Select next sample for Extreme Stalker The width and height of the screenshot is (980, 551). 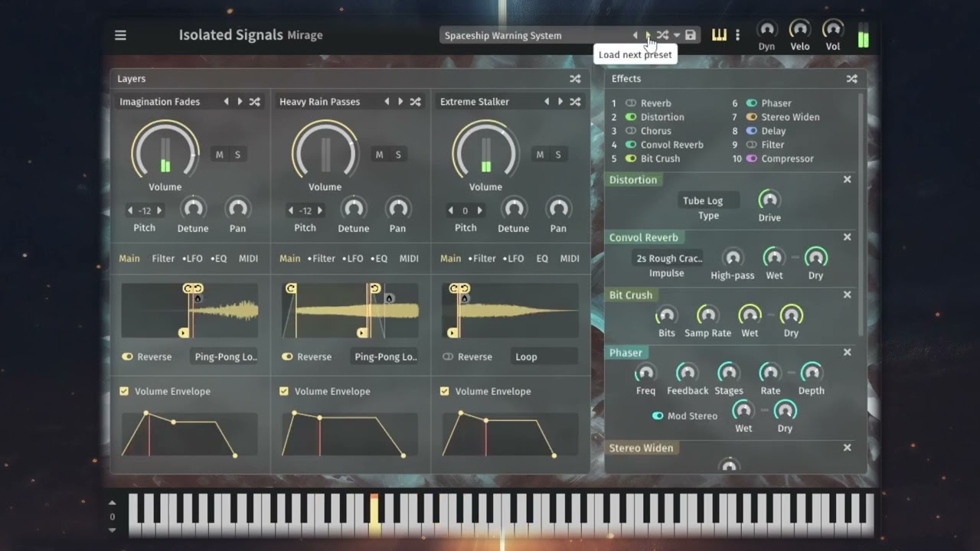(x=560, y=102)
